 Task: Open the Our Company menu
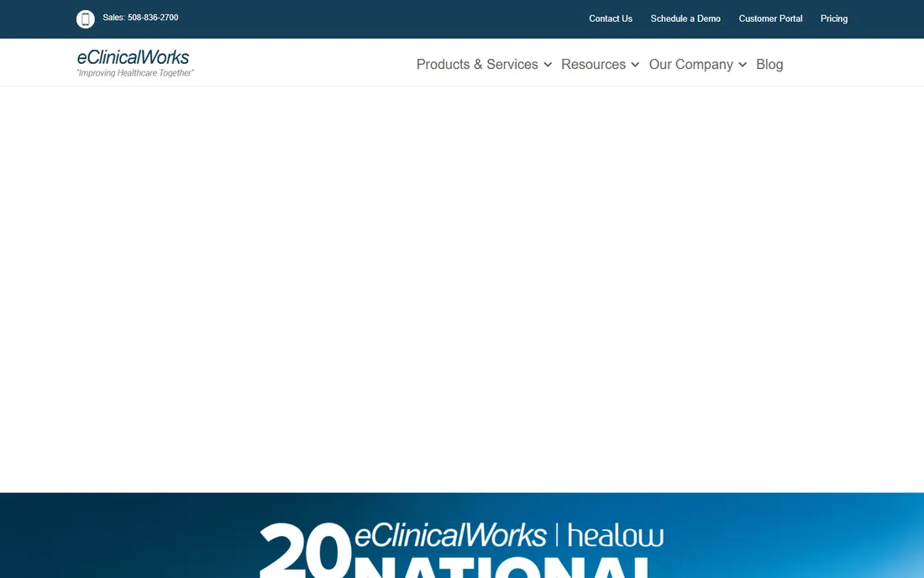690,64
